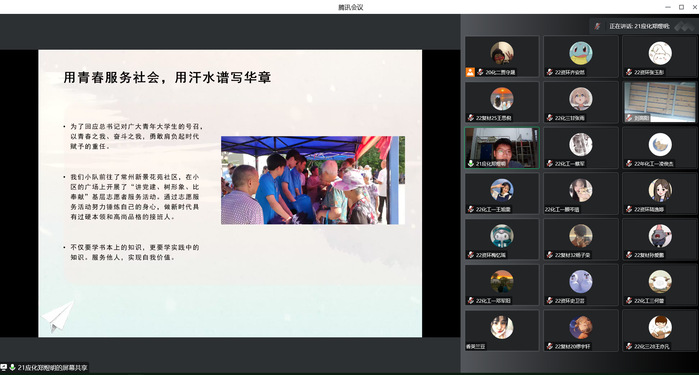Open the webcam tile showing wooden ceiling slats
699x375 pixels.
pyautogui.click(x=659, y=102)
